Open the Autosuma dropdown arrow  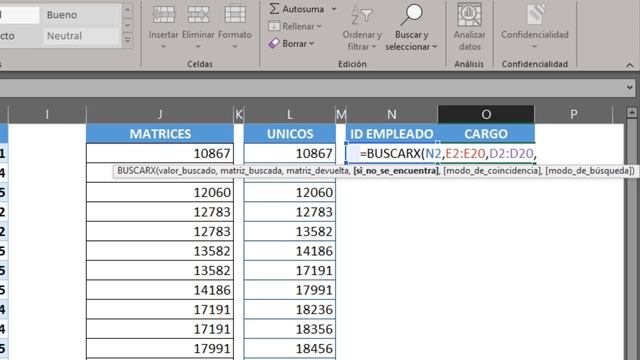coord(334,9)
